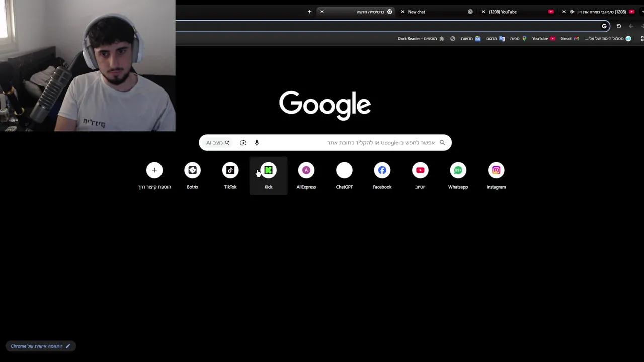Image resolution: width=644 pixels, height=362 pixels.
Task: Switch to the (1208) YouTube tab
Action: pyautogui.click(x=518, y=12)
